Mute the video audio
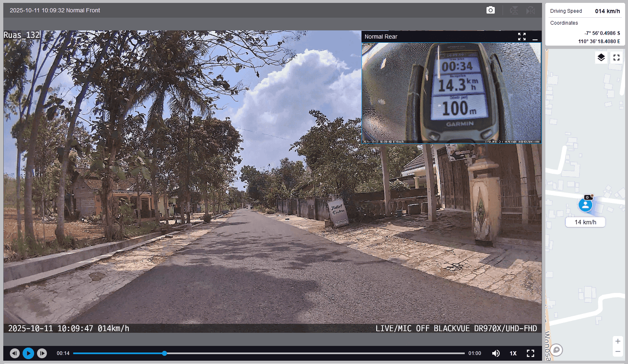The image size is (628, 364). click(x=496, y=353)
